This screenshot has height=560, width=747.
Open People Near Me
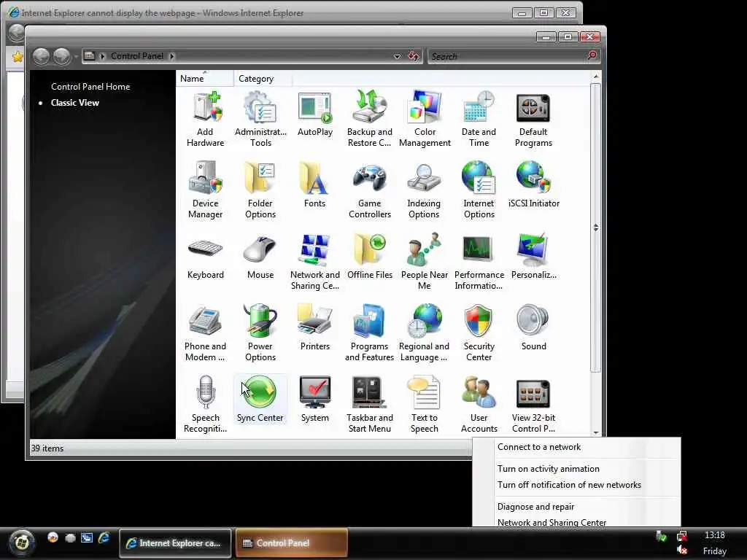[x=425, y=262]
